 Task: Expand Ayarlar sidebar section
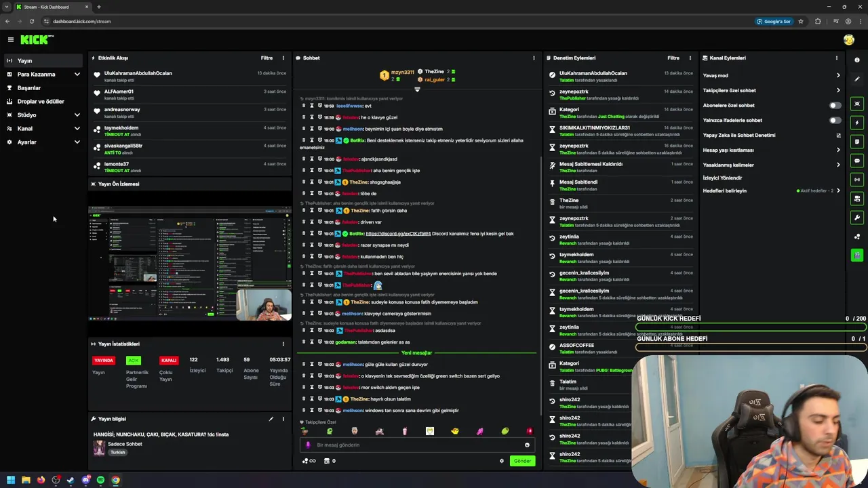tap(43, 142)
